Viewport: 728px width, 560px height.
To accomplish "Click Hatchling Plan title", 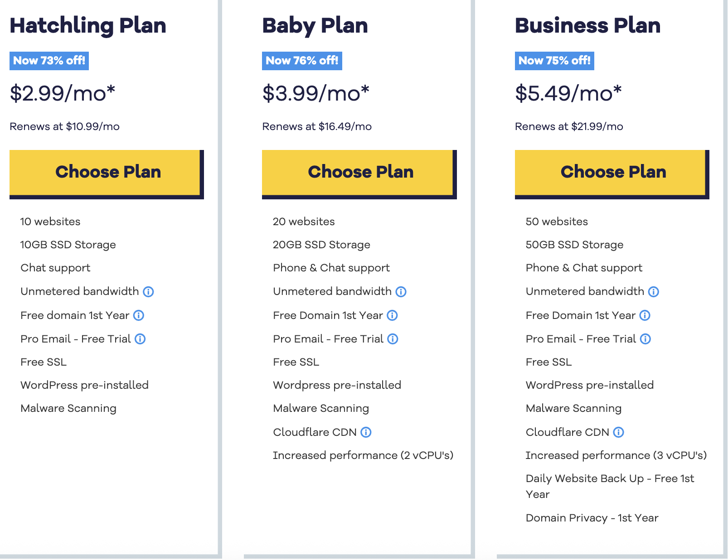I will pos(88,26).
